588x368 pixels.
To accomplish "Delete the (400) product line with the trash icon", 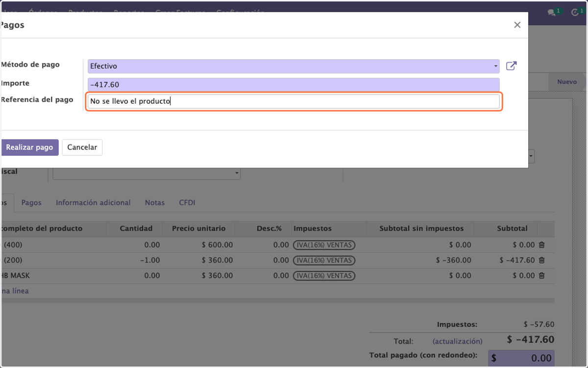I will (541, 245).
